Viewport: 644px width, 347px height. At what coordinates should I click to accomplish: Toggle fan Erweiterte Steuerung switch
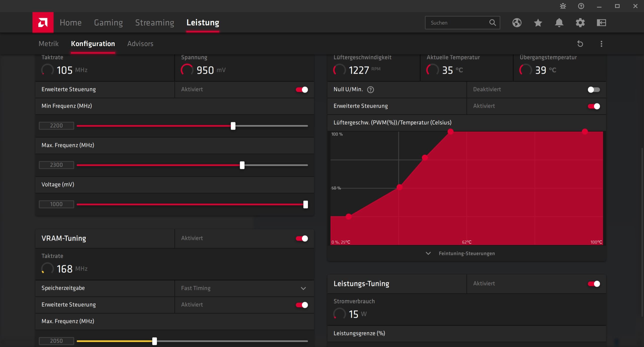594,106
